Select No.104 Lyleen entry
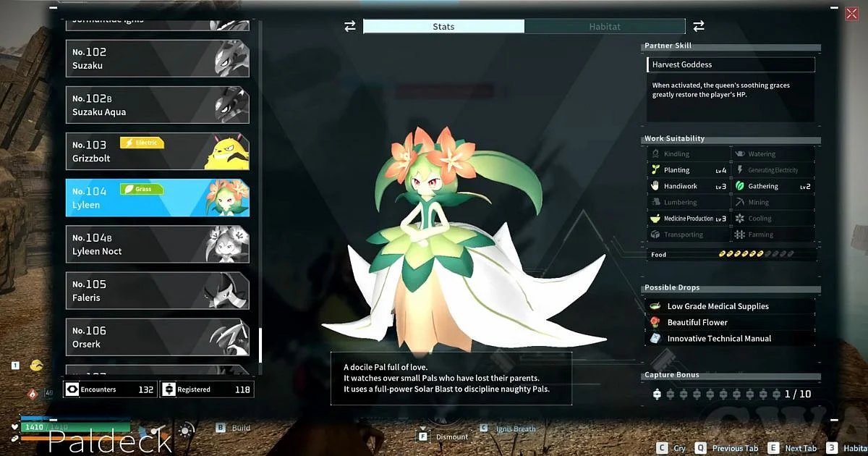 [158, 198]
